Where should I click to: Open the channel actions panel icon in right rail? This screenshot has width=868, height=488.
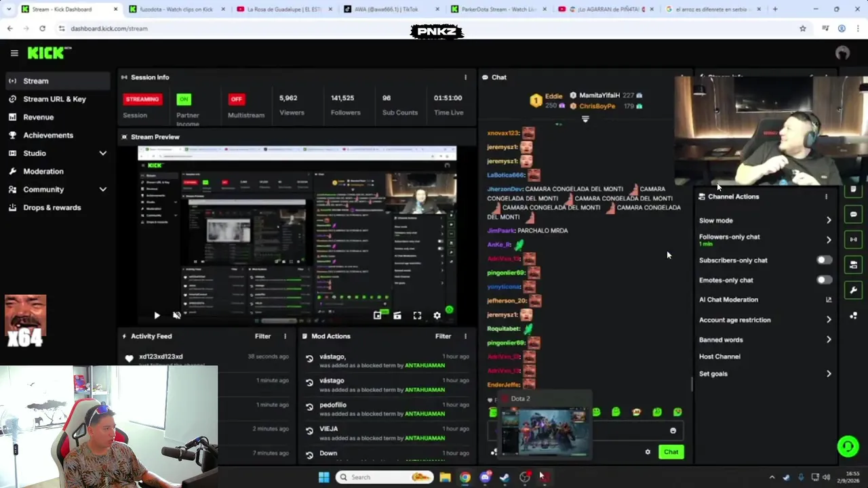[853, 264]
